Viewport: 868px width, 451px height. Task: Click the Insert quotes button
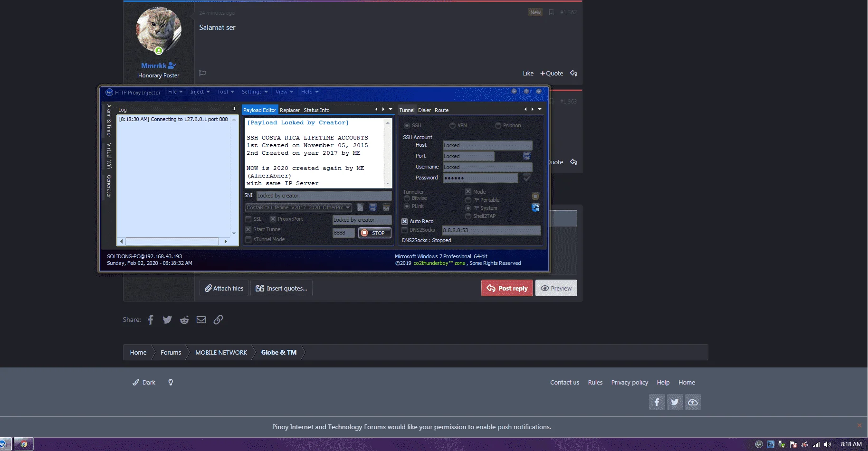pos(281,288)
